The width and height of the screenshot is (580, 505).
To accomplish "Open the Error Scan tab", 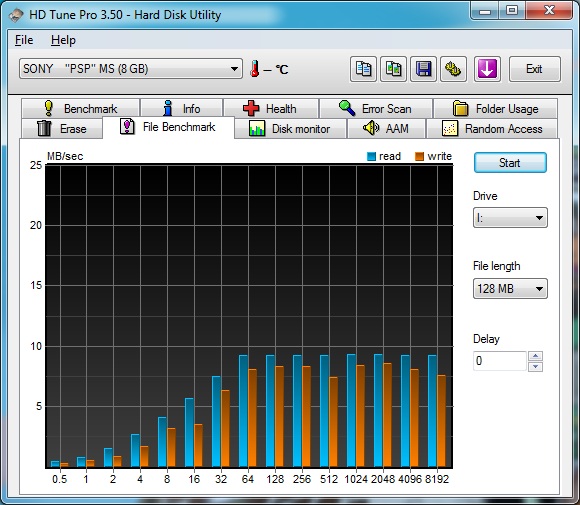I will pyautogui.click(x=376, y=108).
